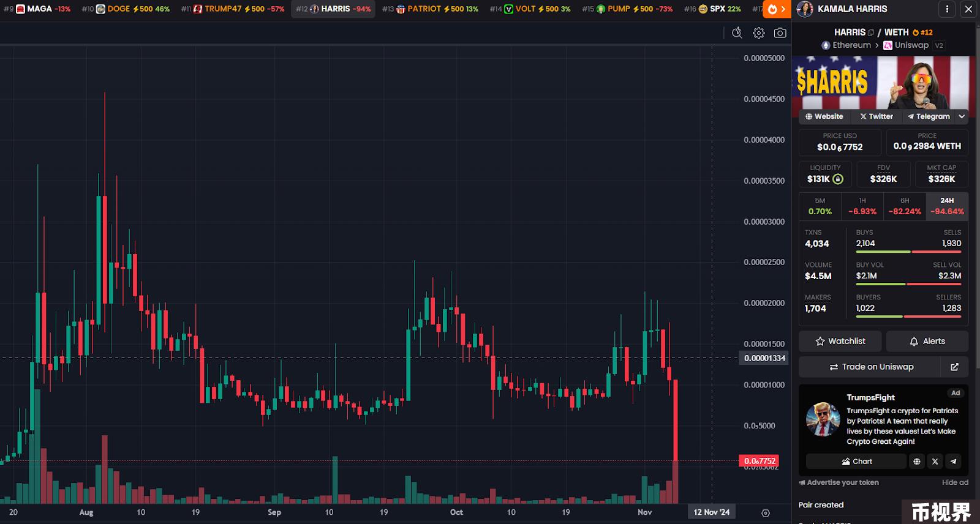This screenshot has height=524, width=980.
Task: Select HARRIS trending token #12
Action: tap(333, 9)
